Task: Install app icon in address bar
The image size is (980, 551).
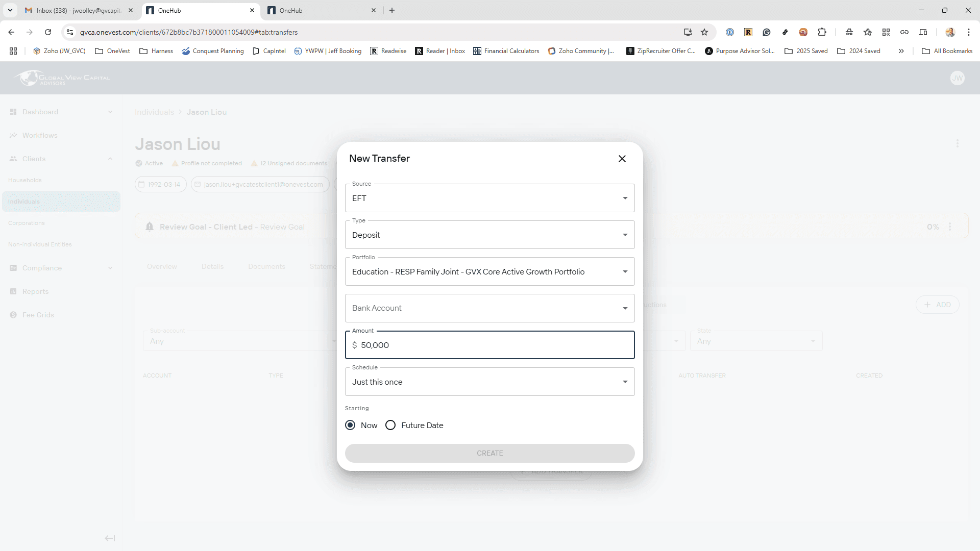Action: click(x=688, y=32)
